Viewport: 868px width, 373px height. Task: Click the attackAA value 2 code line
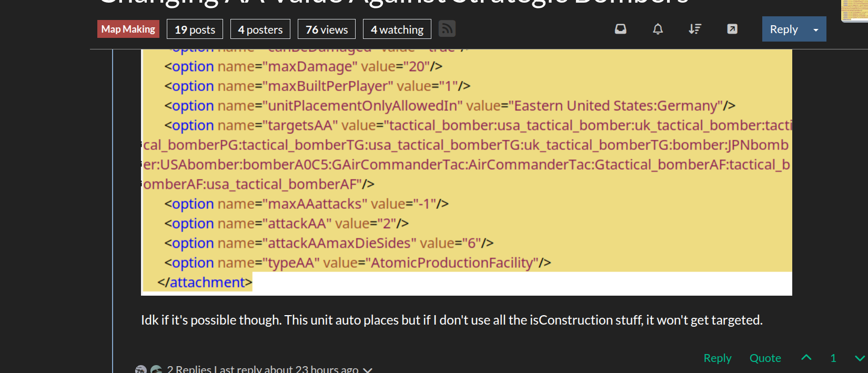pyautogui.click(x=287, y=223)
